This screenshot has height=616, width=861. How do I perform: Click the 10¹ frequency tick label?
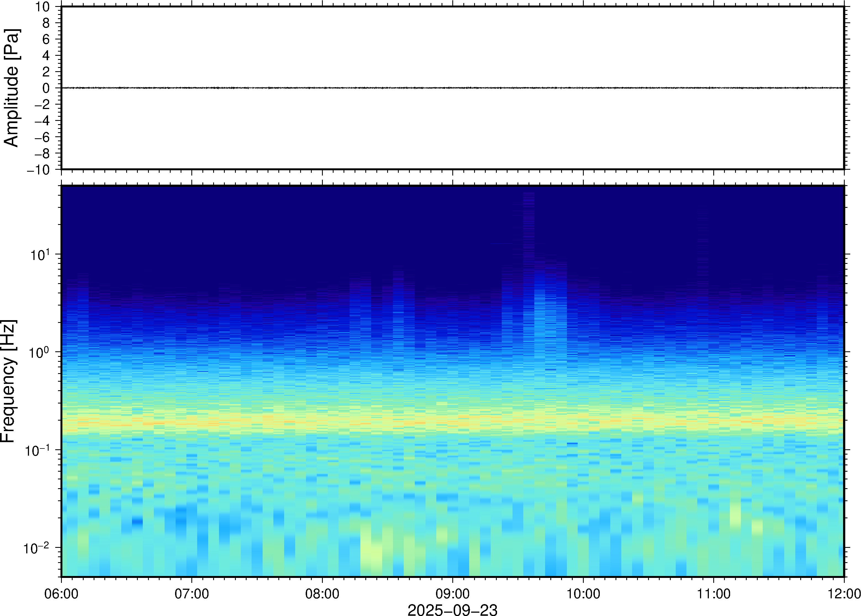click(40, 255)
